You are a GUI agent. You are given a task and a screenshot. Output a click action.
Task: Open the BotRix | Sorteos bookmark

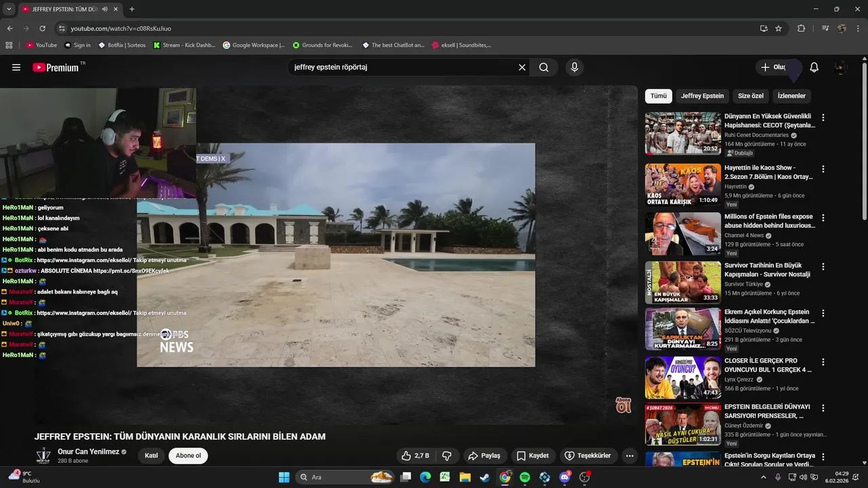[x=122, y=45]
